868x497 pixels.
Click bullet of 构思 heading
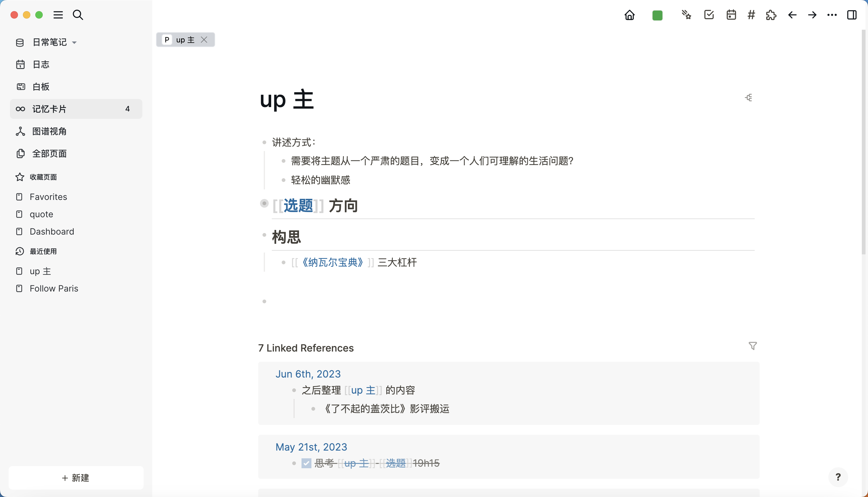click(264, 235)
